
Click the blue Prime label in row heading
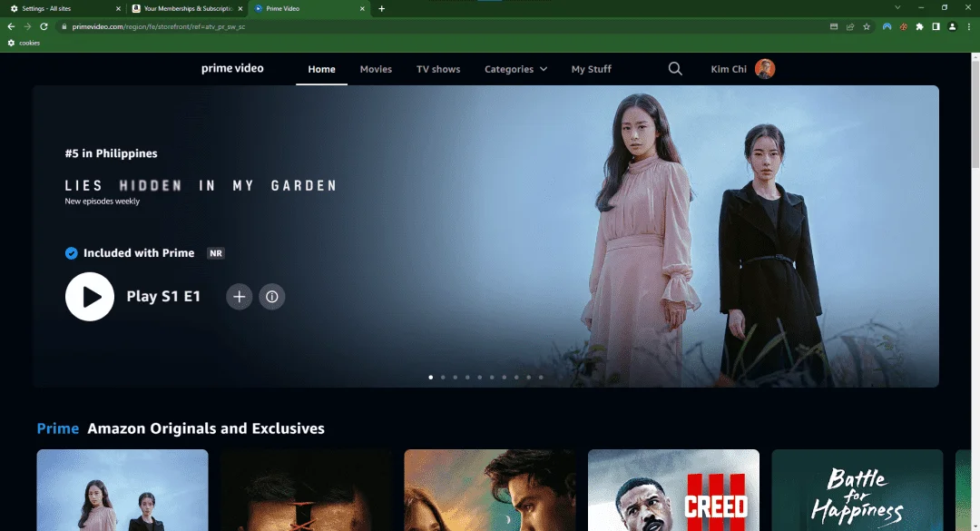click(x=57, y=428)
